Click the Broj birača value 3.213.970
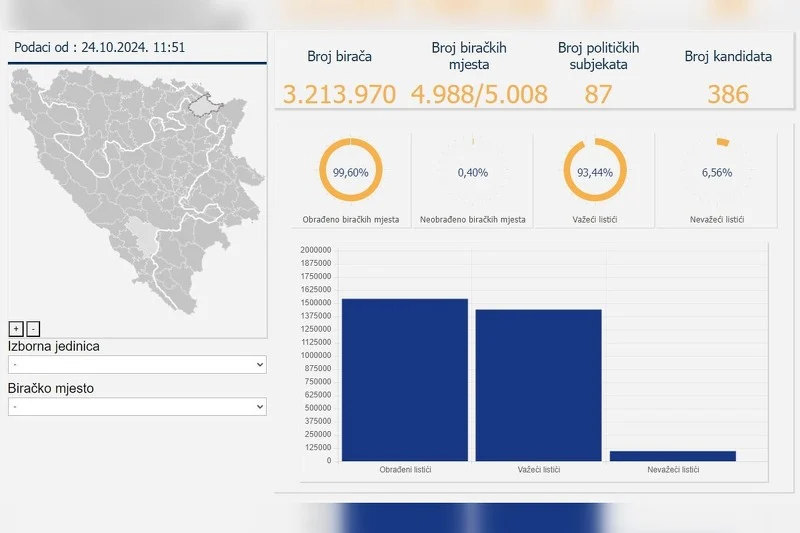Viewport: 800px width, 533px height. (339, 94)
